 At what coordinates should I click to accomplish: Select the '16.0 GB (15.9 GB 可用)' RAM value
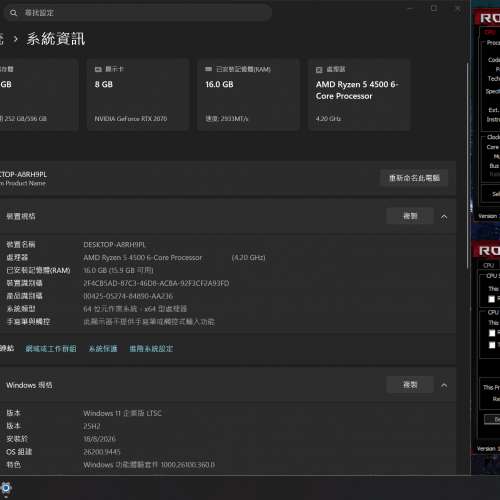[x=118, y=270]
